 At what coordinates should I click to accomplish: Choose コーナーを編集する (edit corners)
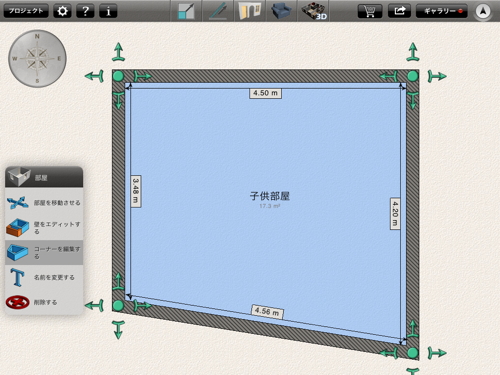point(44,252)
